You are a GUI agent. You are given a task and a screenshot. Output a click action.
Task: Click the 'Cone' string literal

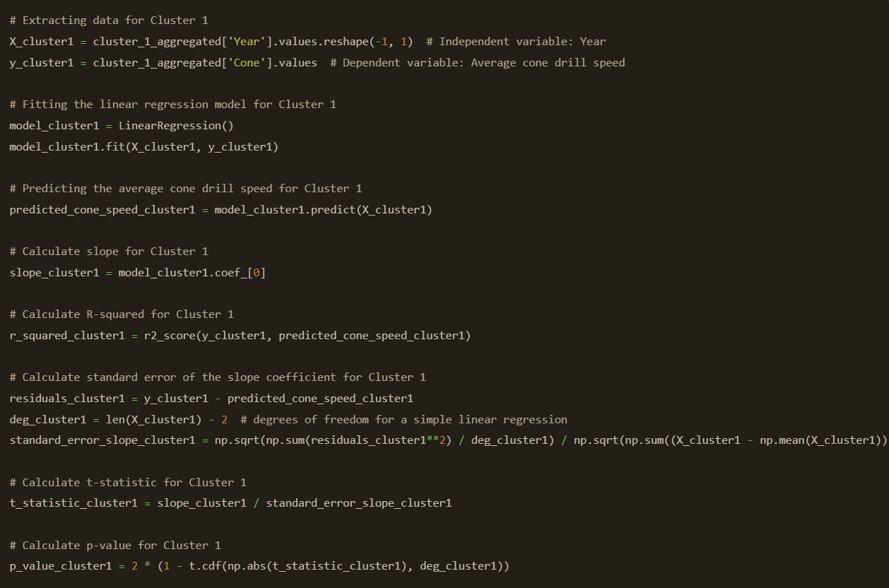[x=247, y=63]
